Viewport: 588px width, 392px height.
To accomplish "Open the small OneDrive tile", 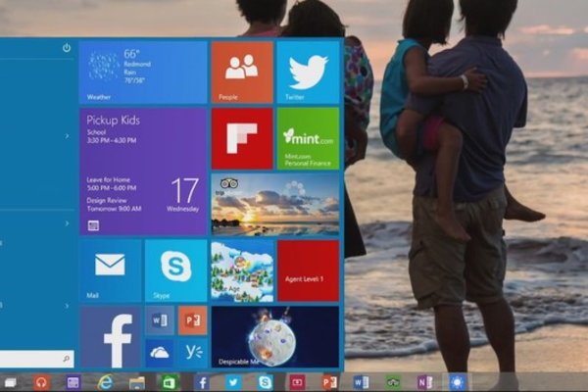I will (160, 354).
